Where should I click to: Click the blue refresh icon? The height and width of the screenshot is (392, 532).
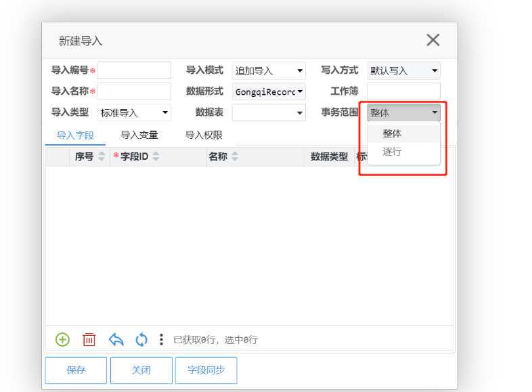coord(141,339)
